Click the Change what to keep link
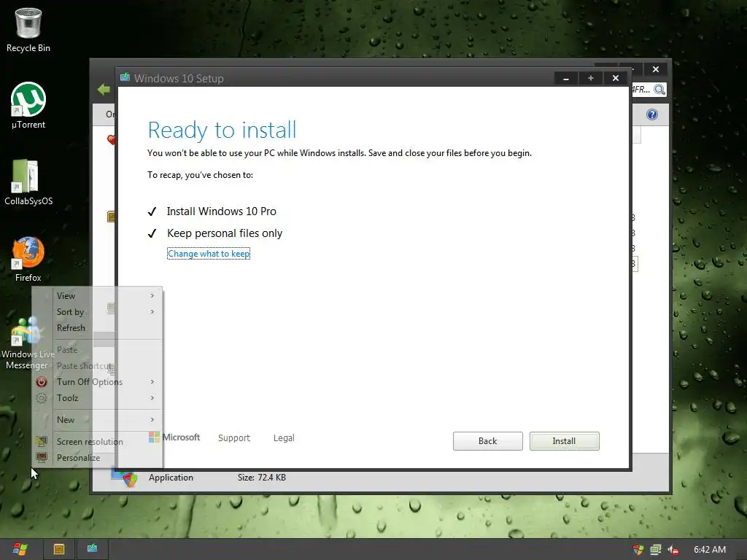Viewport: 747px width, 560px height. [209, 254]
